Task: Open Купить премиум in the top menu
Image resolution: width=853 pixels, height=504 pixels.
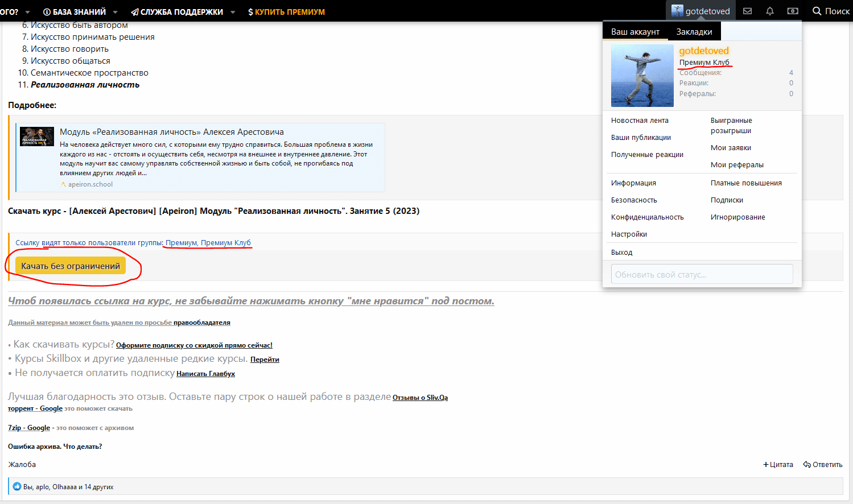Action: pos(286,12)
